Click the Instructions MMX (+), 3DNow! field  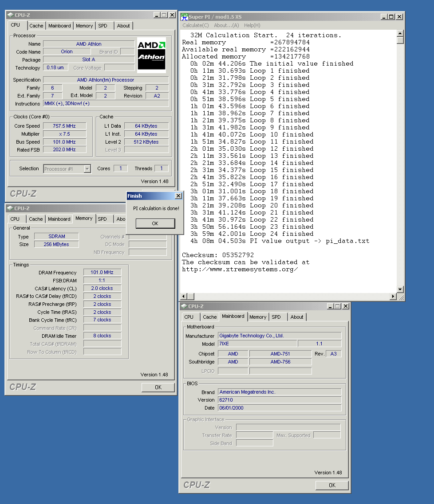click(106, 103)
